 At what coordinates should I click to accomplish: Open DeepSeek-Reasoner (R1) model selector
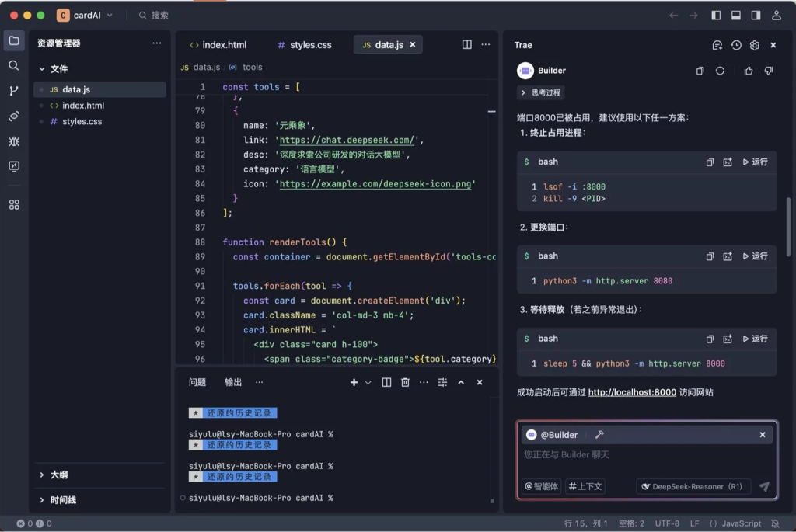(x=693, y=486)
